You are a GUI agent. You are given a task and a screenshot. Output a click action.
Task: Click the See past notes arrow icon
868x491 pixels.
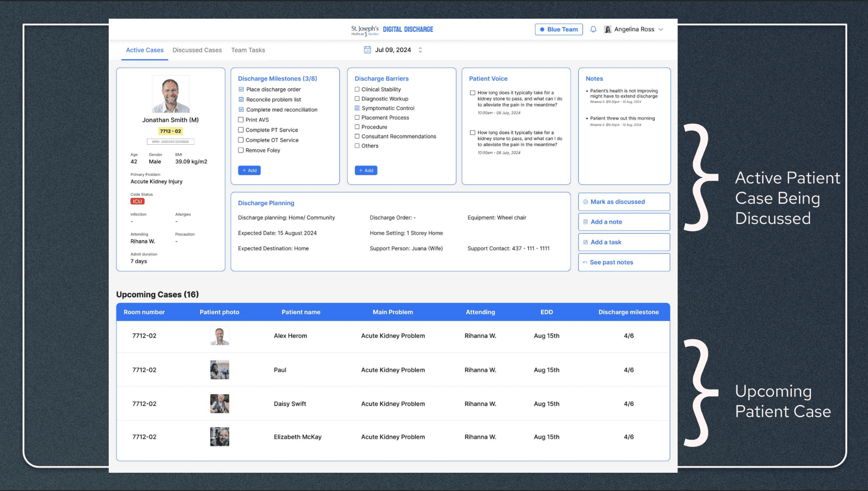tap(585, 262)
